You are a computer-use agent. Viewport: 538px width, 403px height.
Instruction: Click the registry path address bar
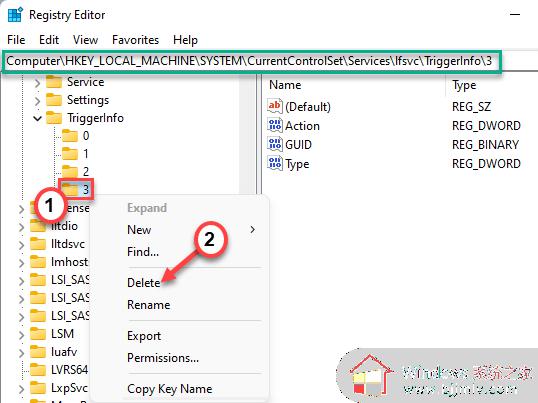point(252,61)
